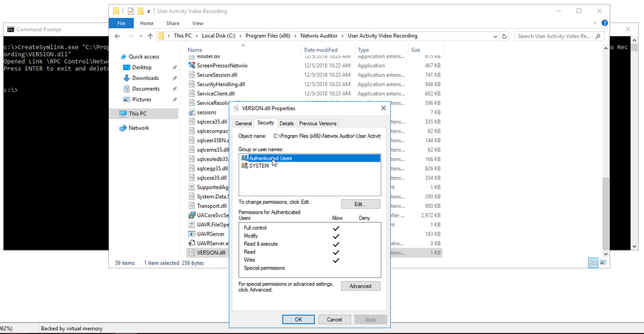This screenshot has height=334, width=644.
Task: Open Quick Access Toolbar customize dropdown
Action: (x=149, y=12)
